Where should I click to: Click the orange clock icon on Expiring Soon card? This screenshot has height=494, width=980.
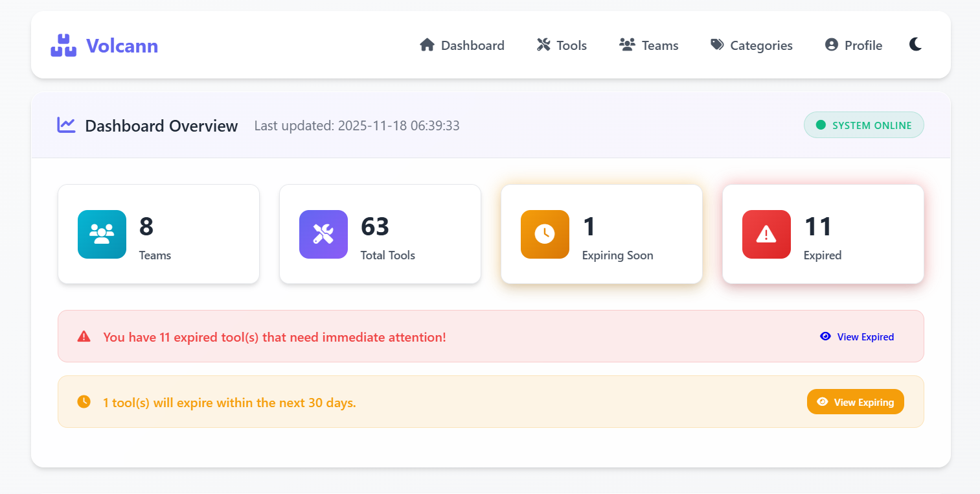point(545,234)
